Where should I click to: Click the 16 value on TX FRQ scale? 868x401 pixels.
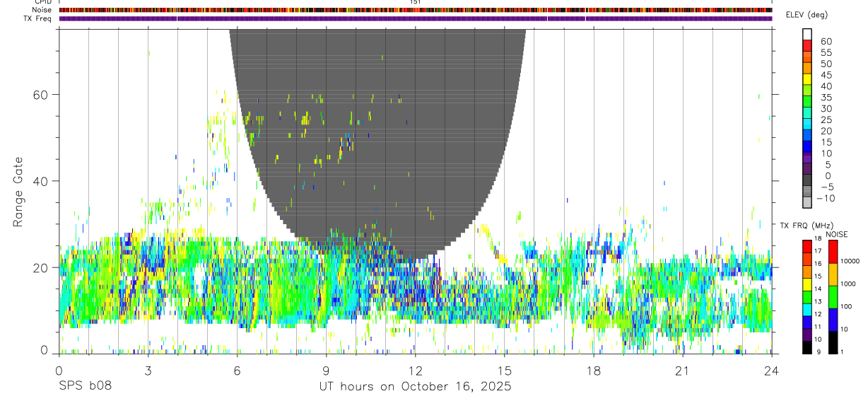pos(816,264)
